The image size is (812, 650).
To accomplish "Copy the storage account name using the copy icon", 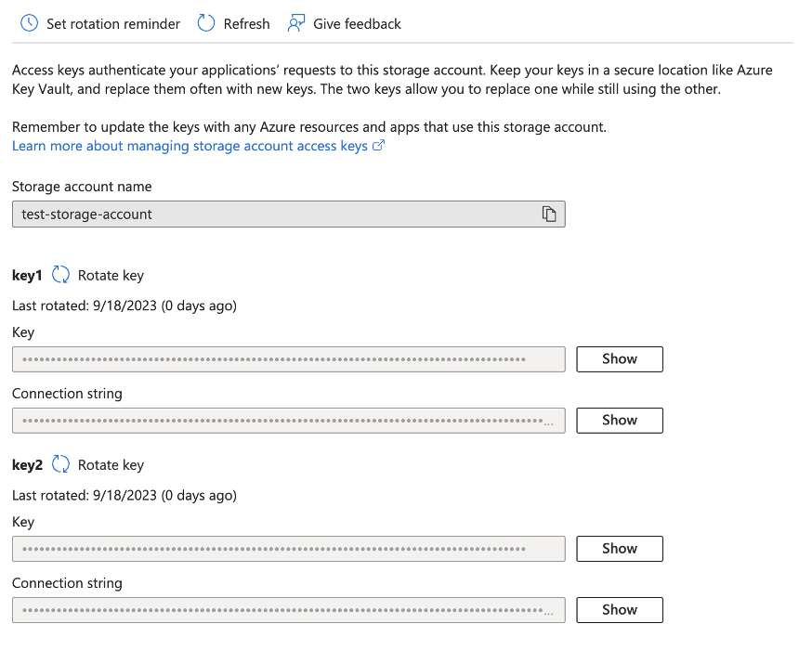I will tap(550, 213).
